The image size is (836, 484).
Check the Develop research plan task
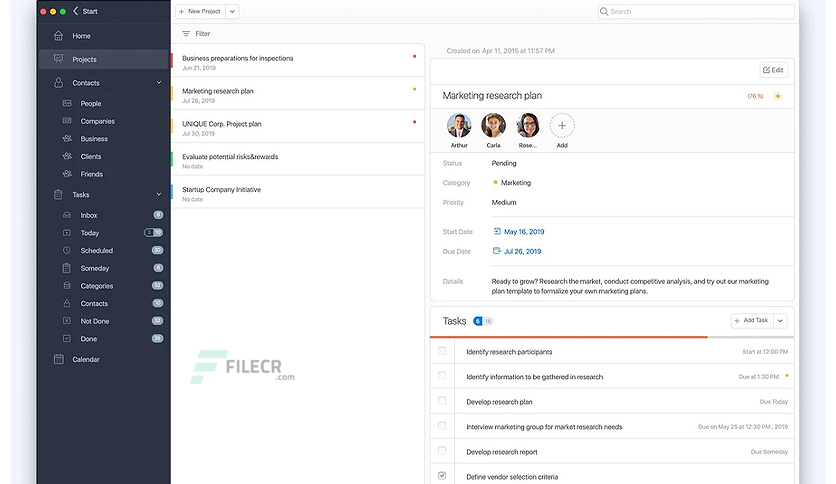(x=442, y=401)
